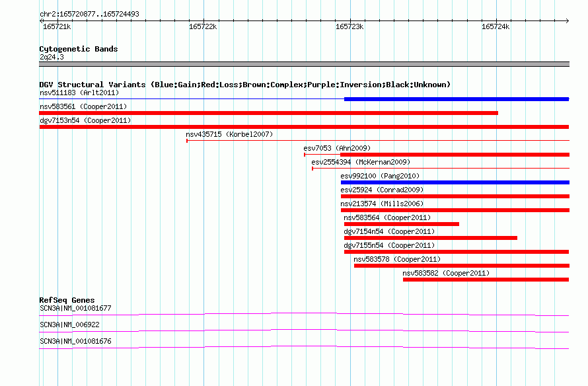Click the red bar of esv7053
The height and width of the screenshot is (386, 588).
click(455, 155)
